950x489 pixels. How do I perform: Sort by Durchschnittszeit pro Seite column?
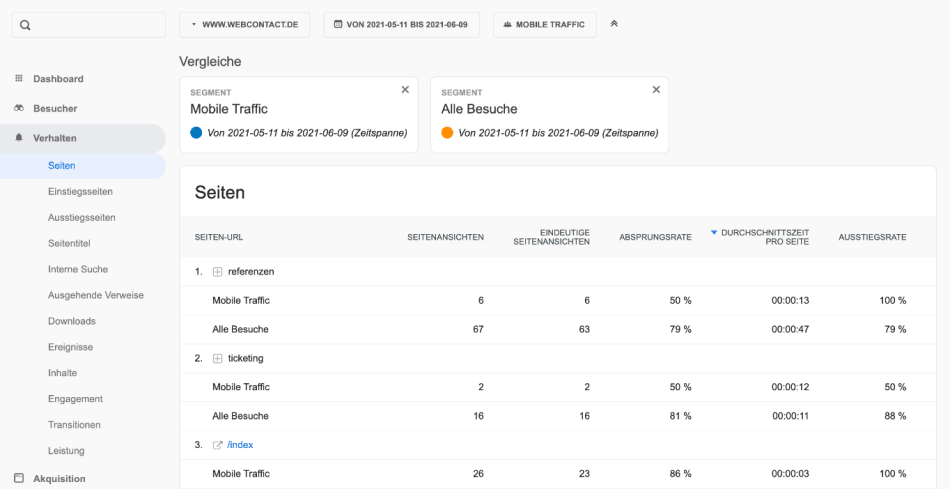pos(765,237)
